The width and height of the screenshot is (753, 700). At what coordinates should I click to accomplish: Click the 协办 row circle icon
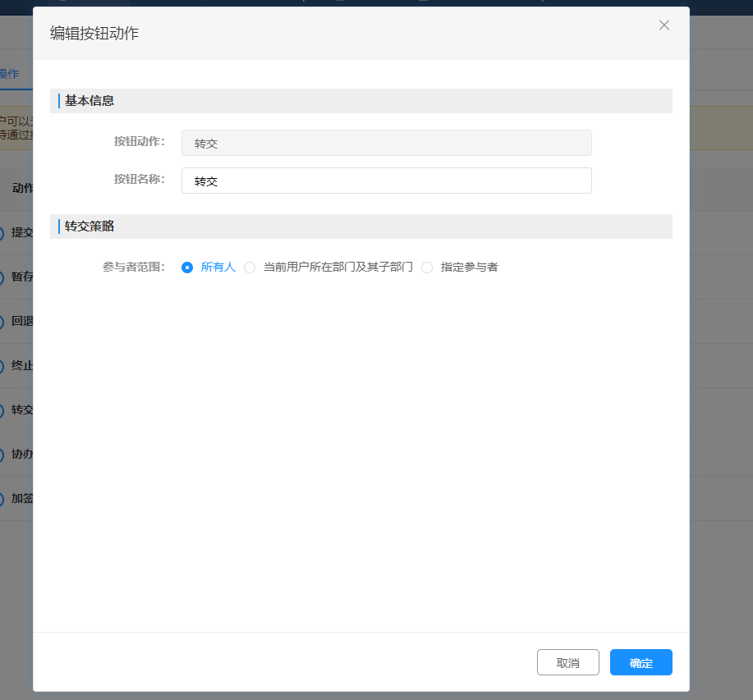(2, 455)
